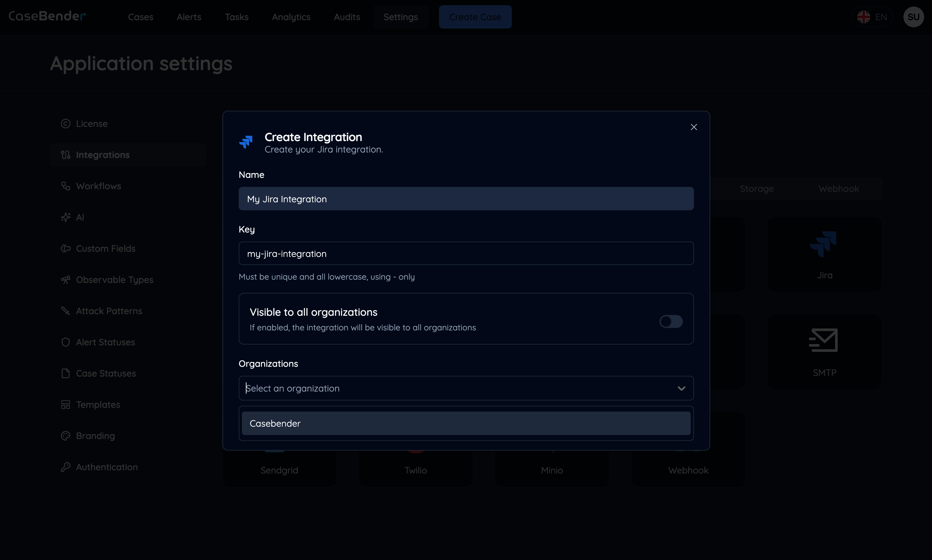
Task: Select the Attack Patterns wrench icon
Action: (x=66, y=311)
